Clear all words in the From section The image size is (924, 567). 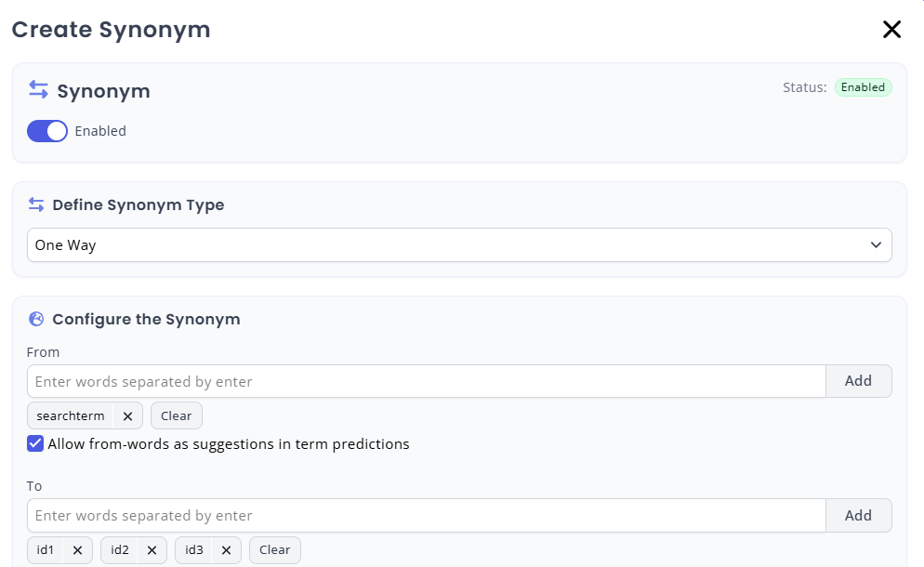click(176, 415)
